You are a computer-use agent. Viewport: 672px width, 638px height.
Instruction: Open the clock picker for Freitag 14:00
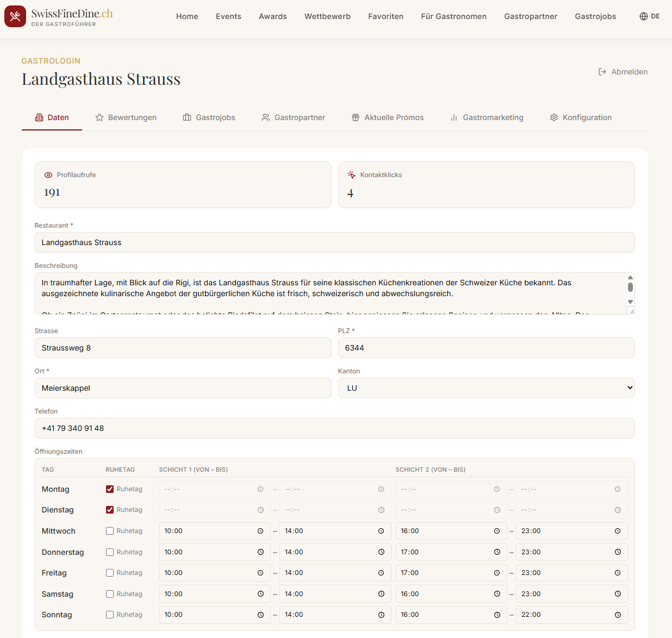point(381,573)
